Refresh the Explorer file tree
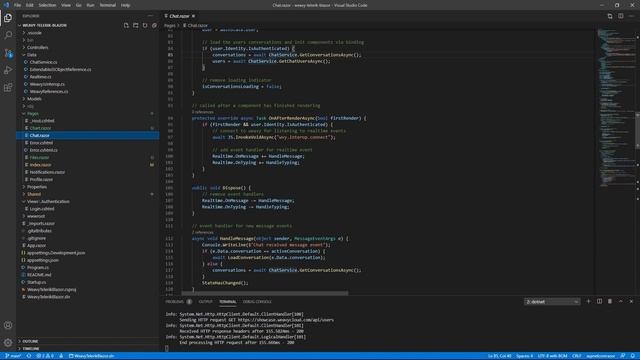 click(145, 25)
